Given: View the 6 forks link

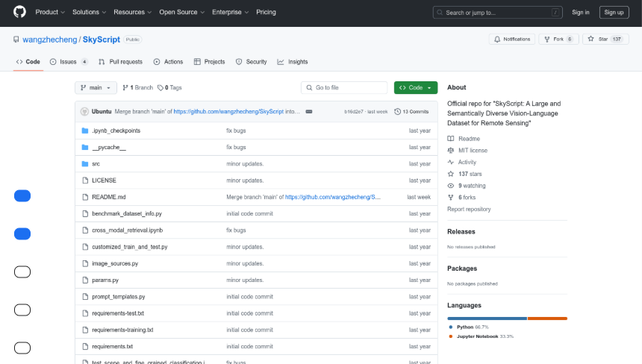Looking at the screenshot, I should tap(461, 198).
